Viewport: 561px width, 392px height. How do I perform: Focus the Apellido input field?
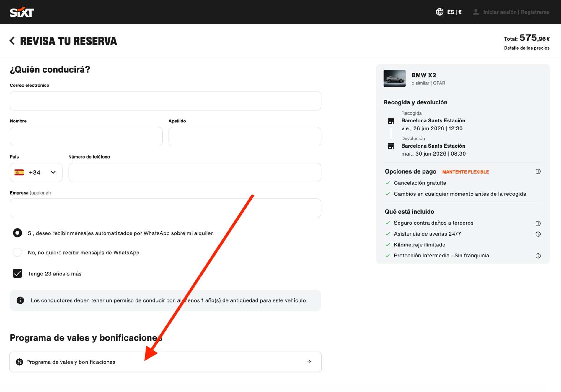(245, 137)
